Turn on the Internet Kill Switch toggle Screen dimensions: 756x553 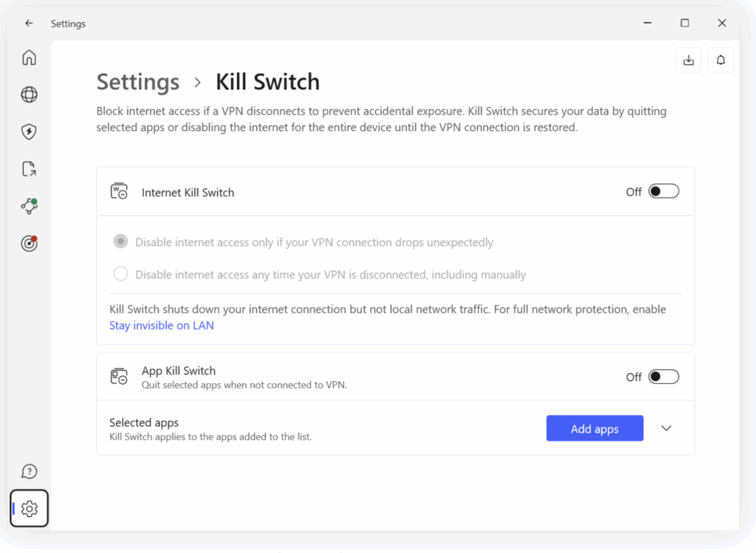[x=664, y=191]
